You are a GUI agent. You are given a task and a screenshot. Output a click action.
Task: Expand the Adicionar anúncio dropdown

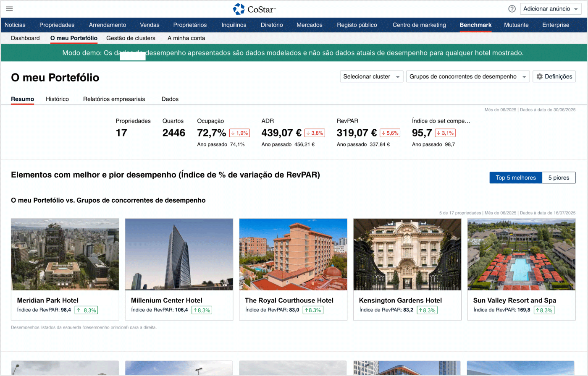[551, 9]
